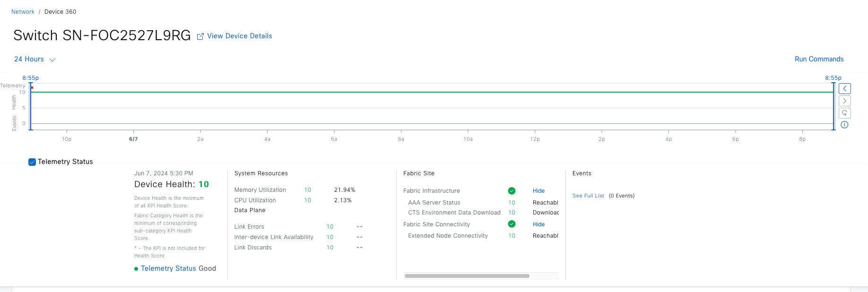Screen dimensions: 868x292
Task: Open the 24 Hours time range dropdown
Action: (x=35, y=60)
